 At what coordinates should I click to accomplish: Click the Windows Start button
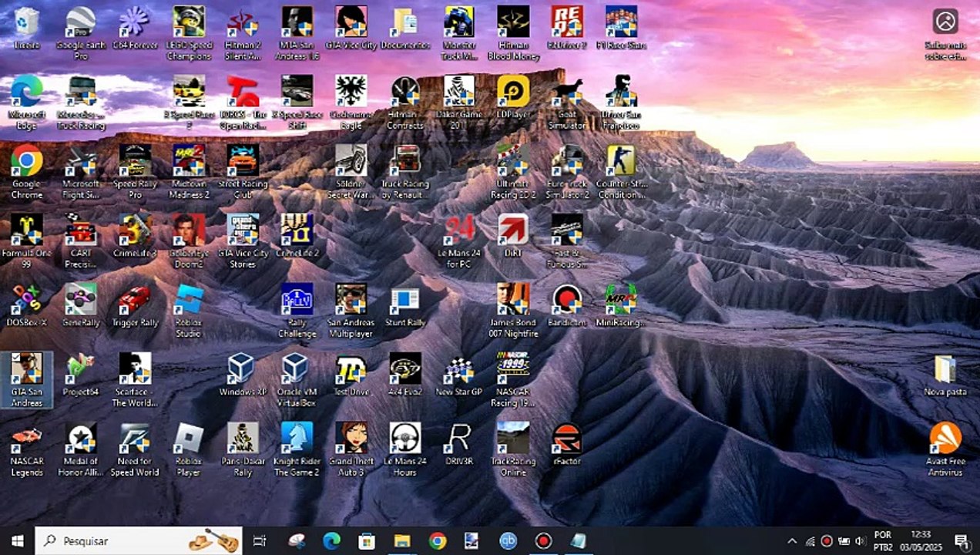(17, 541)
